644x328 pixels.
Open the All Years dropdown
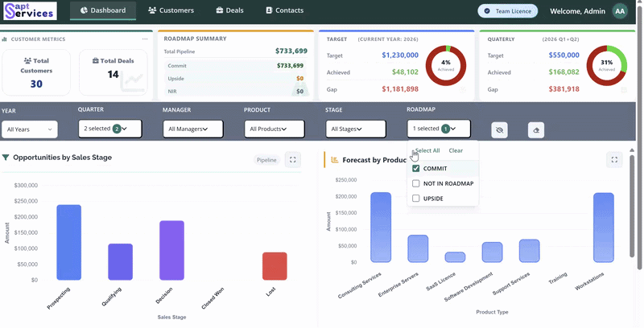coord(30,129)
